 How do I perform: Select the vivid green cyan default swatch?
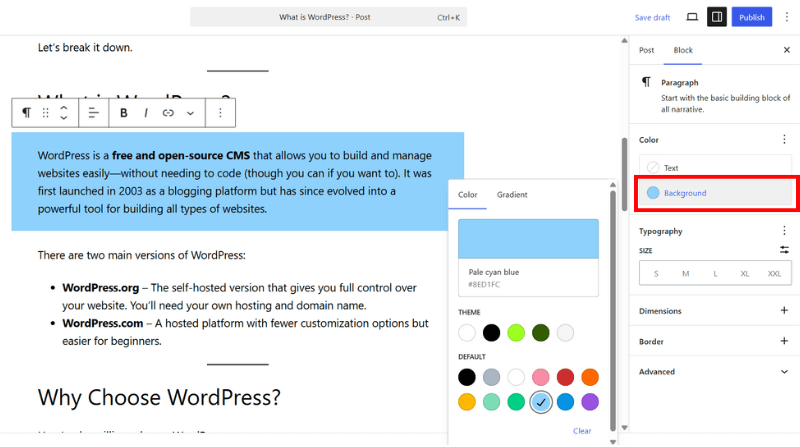point(516,402)
